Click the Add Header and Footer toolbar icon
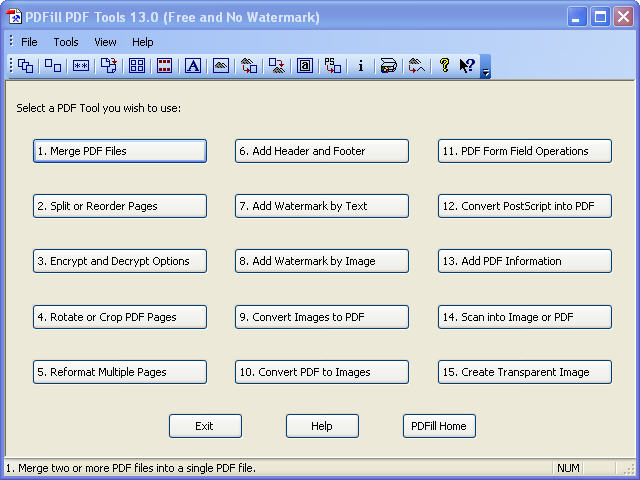640x480 pixels. coord(164,66)
